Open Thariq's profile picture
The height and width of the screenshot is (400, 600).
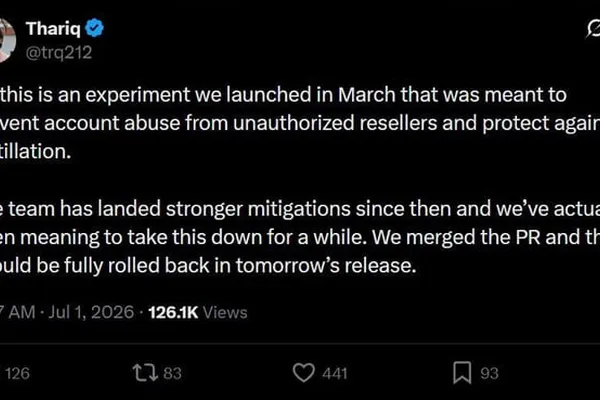click(x=7, y=39)
